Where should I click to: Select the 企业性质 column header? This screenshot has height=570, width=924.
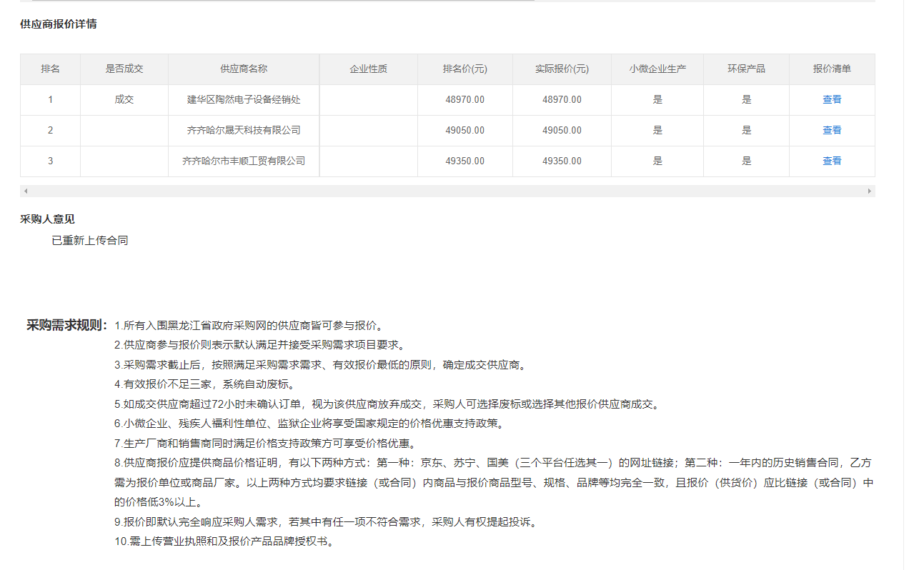(x=368, y=69)
